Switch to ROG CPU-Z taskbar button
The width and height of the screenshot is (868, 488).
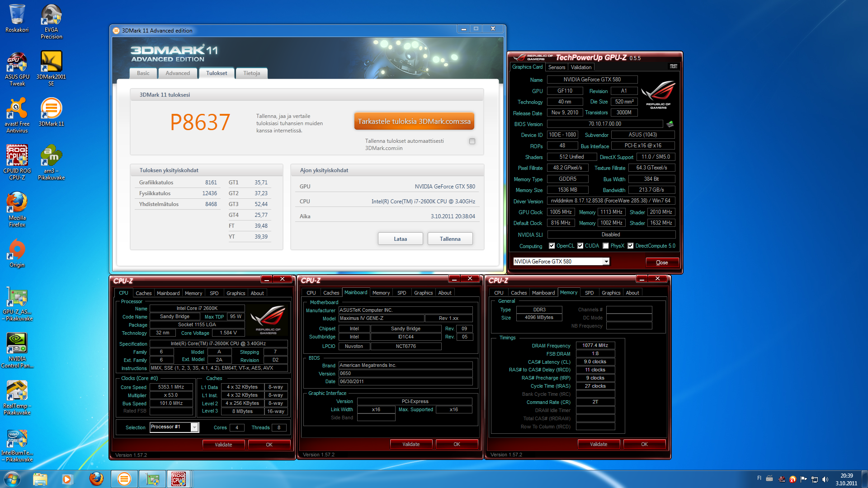tap(179, 479)
